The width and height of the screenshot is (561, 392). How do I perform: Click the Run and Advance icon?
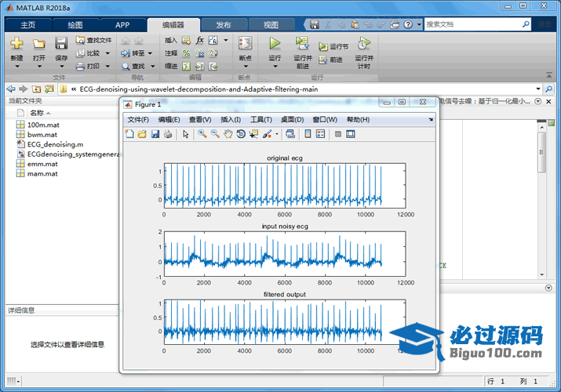pyautogui.click(x=302, y=43)
